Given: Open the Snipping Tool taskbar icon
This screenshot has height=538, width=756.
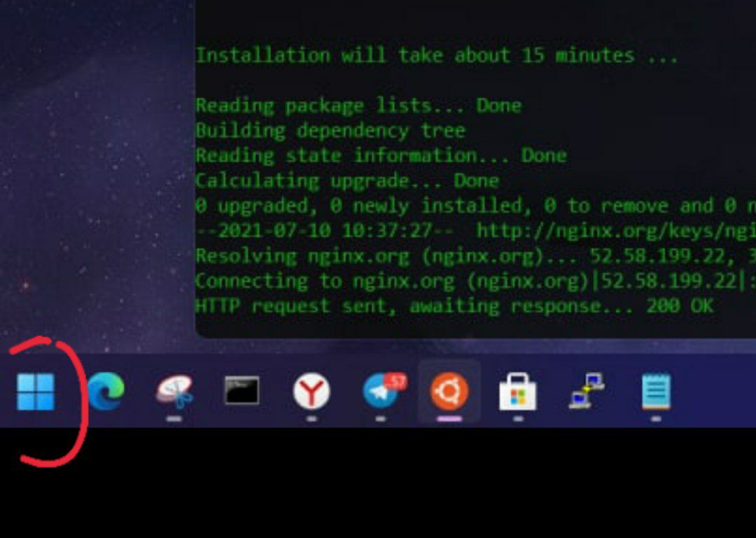Looking at the screenshot, I should tap(174, 392).
